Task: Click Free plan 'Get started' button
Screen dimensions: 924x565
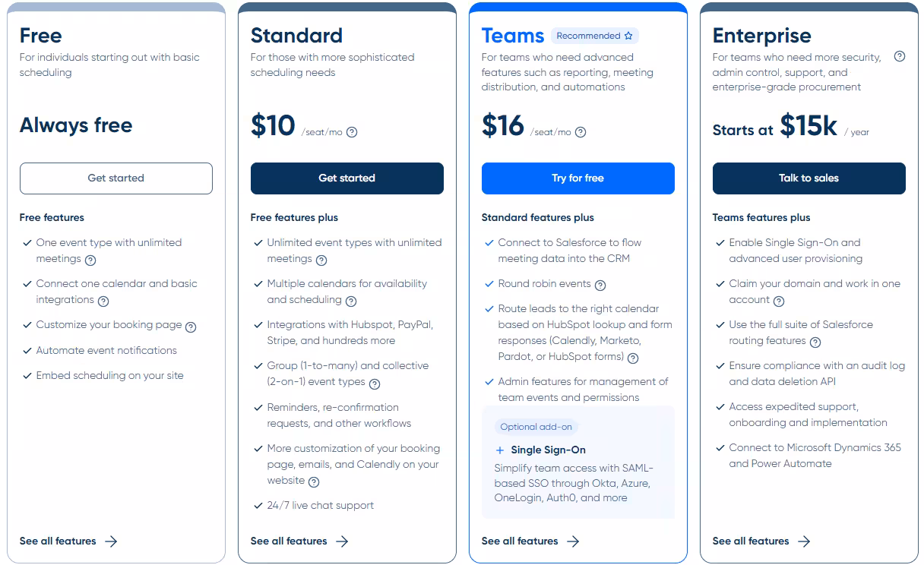Action: [116, 178]
